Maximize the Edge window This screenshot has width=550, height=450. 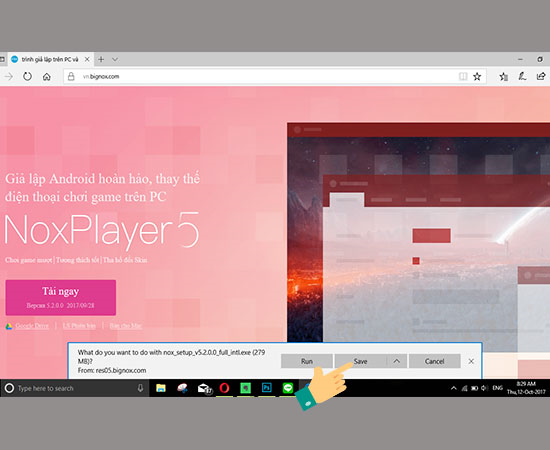click(x=540, y=59)
